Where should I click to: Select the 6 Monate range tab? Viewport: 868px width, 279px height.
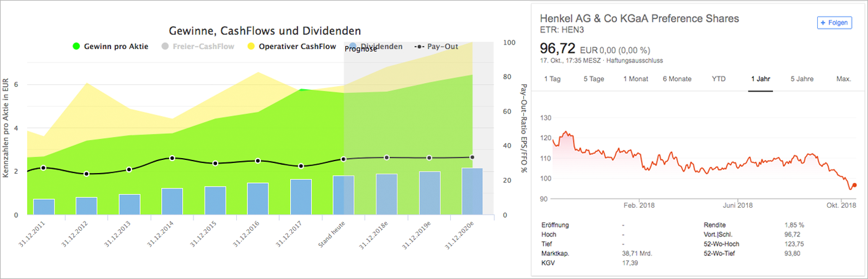[677, 79]
